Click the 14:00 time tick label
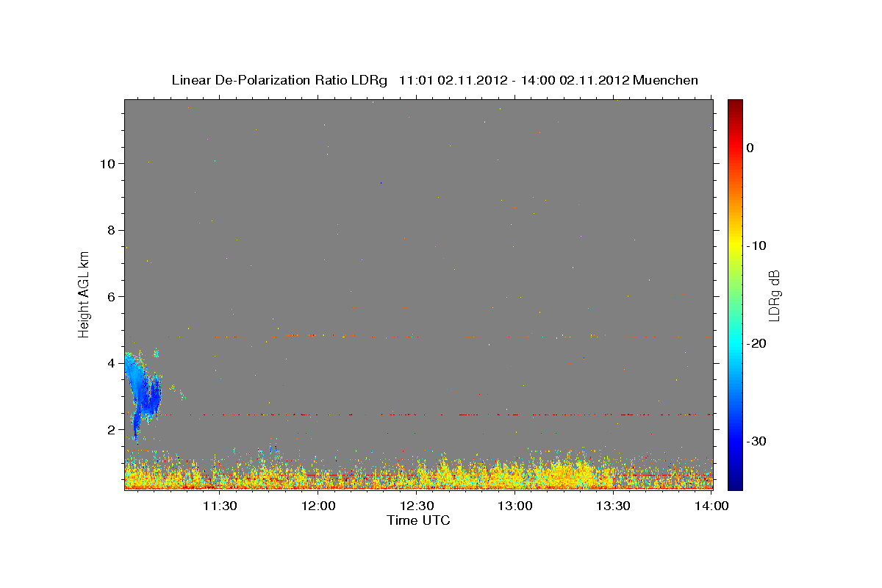The image size is (882, 588). click(x=712, y=506)
